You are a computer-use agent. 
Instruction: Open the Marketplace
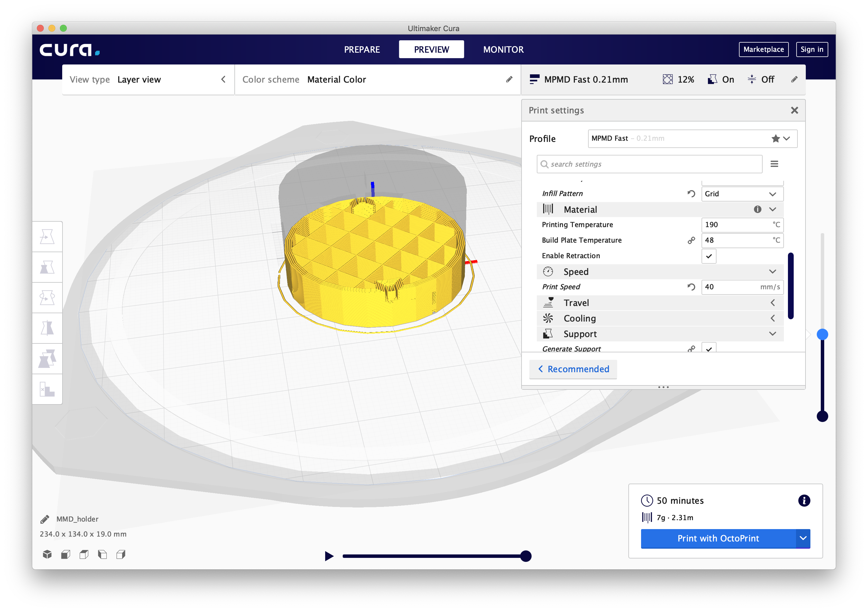pos(763,50)
